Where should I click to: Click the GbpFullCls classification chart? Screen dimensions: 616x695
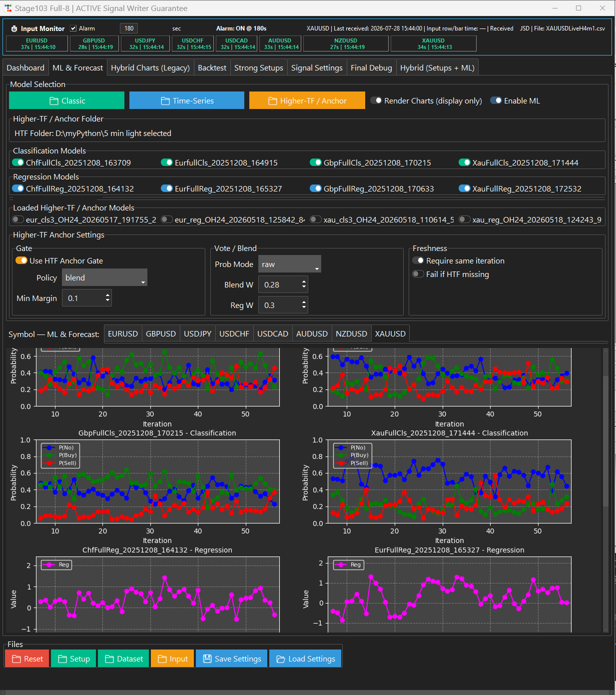pos(157,481)
